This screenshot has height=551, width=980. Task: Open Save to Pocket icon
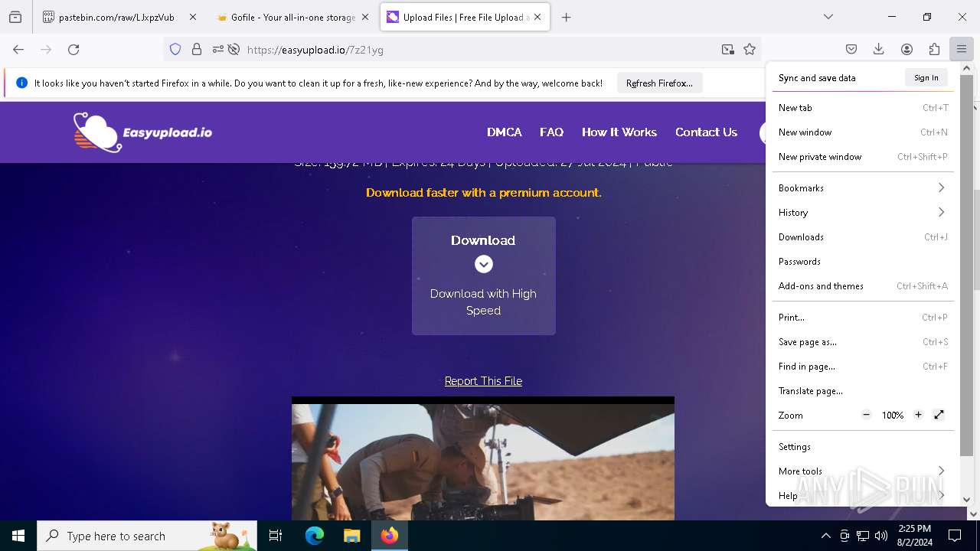851,49
